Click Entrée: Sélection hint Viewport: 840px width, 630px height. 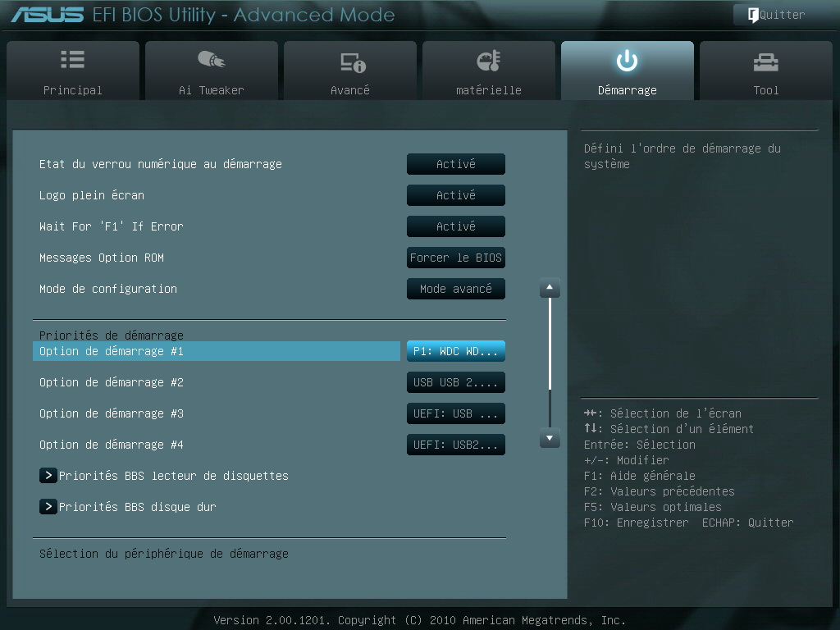point(639,445)
